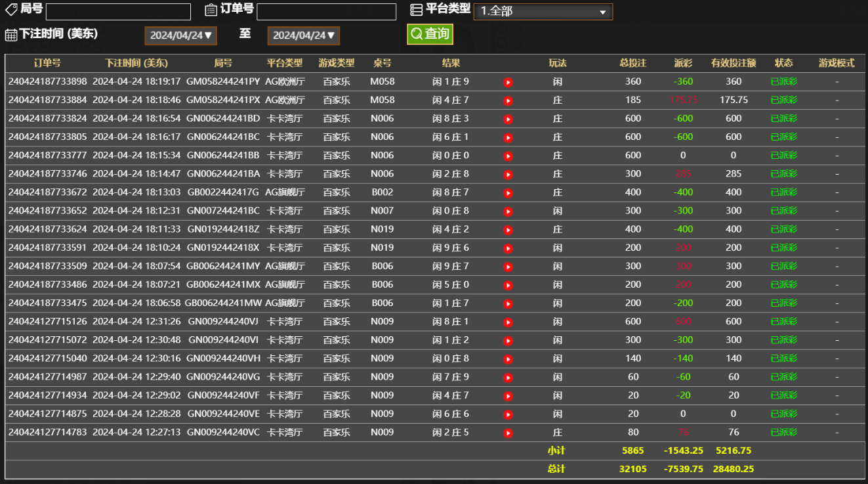Screen dimensions: 868x484
Task: Click the 桌号 column header
Action: (x=382, y=63)
